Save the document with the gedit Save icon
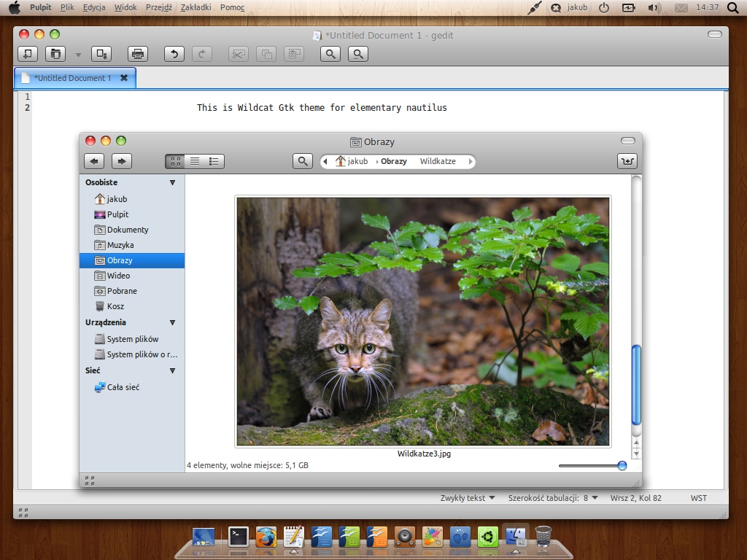747x560 pixels. [x=101, y=54]
